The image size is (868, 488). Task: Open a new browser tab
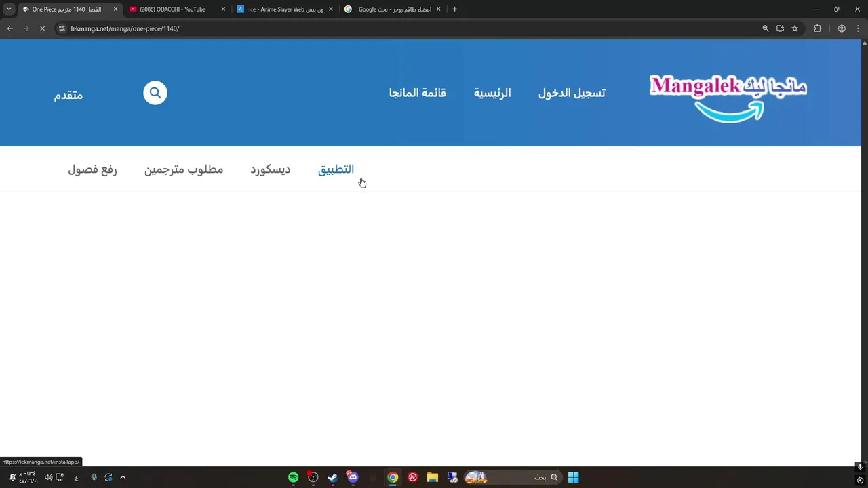tap(454, 9)
